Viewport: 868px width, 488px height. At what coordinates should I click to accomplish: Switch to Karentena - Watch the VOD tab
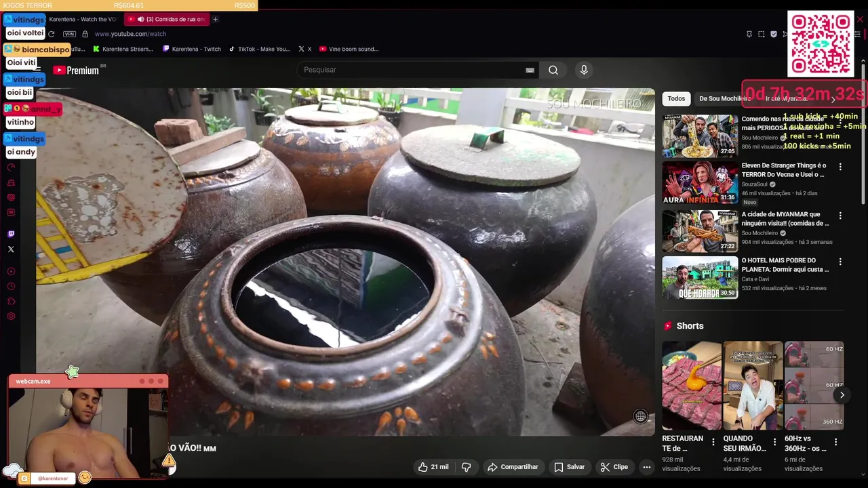(x=82, y=19)
